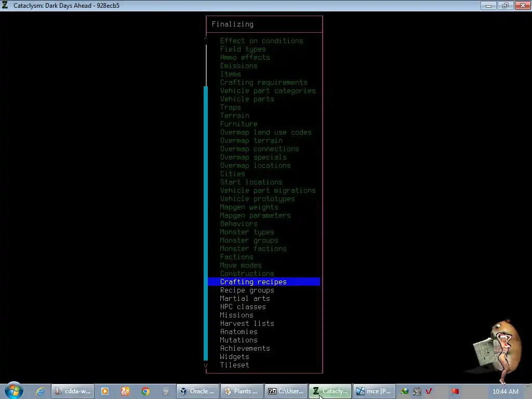Click the 'Anatomies' entry
532x399 pixels.
pos(238,332)
